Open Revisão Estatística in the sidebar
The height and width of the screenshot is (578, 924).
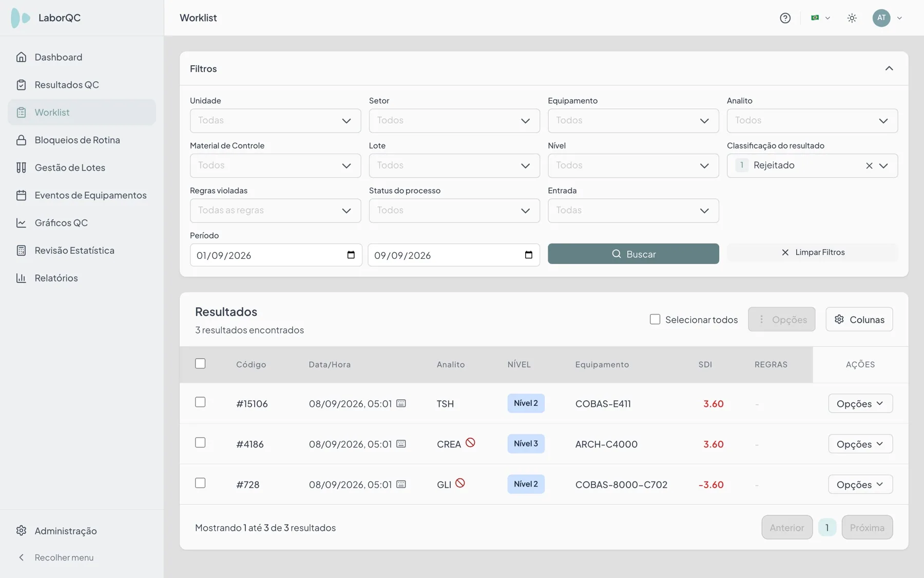pyautogui.click(x=82, y=250)
